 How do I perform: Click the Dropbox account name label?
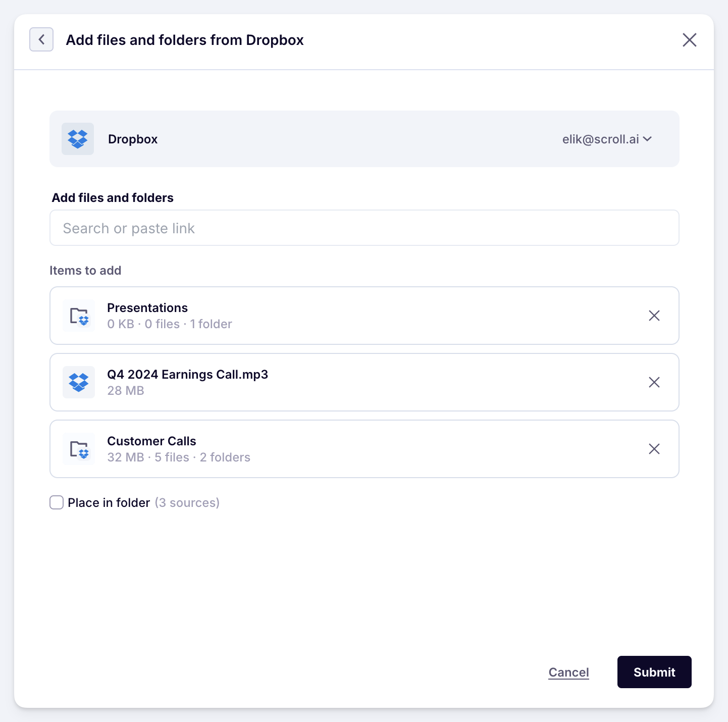133,139
